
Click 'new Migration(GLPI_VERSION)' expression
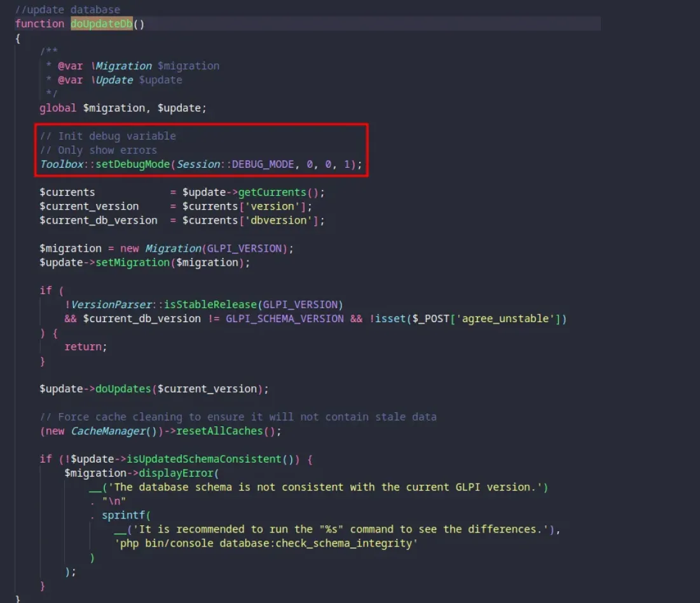(x=204, y=248)
